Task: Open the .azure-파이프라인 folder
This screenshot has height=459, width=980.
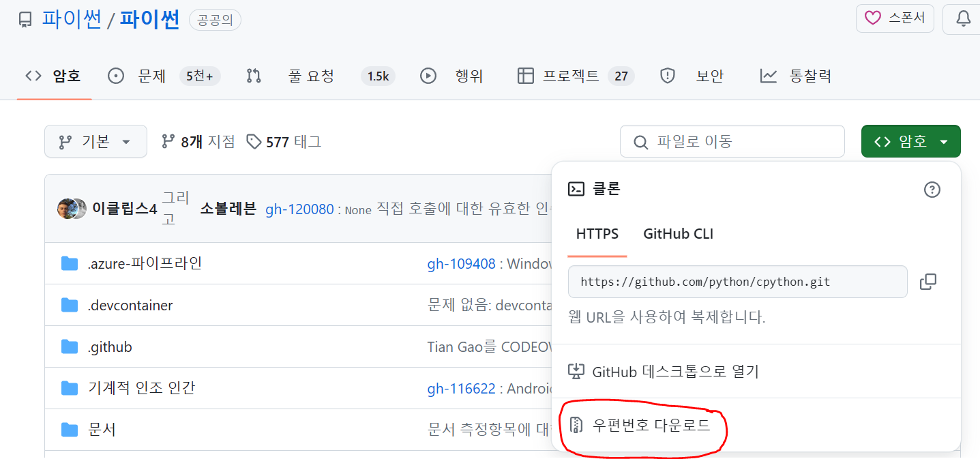Action: point(145,263)
